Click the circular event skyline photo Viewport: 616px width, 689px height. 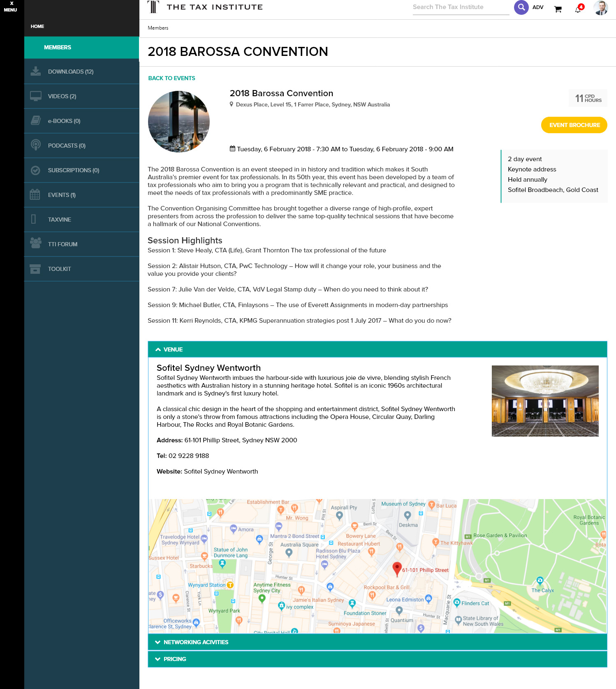(x=179, y=122)
